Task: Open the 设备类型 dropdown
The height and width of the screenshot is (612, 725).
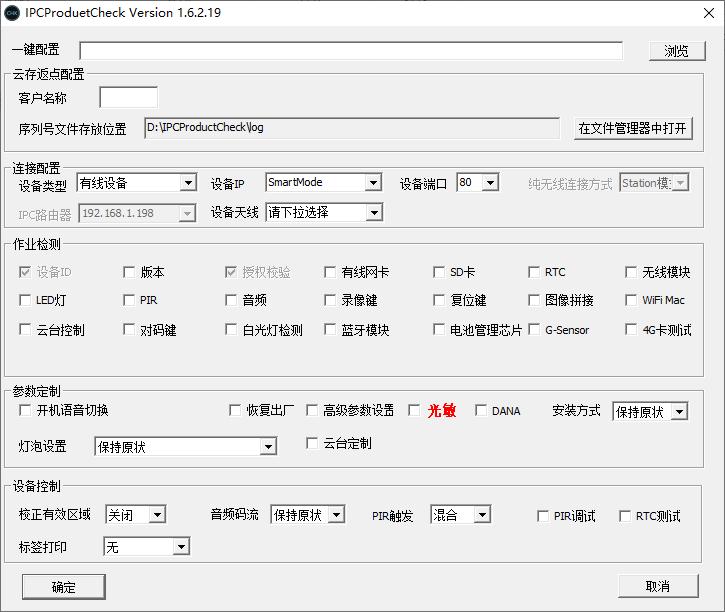Action: 187,183
